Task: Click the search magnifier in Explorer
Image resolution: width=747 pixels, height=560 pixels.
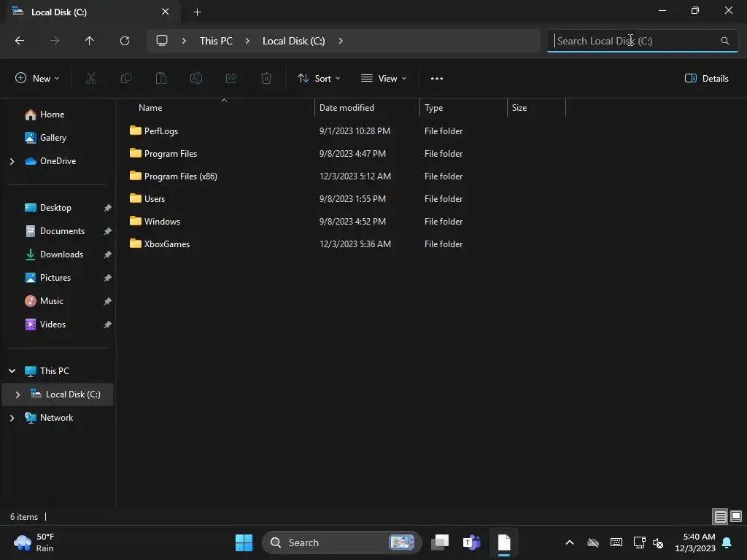Action: click(x=724, y=41)
